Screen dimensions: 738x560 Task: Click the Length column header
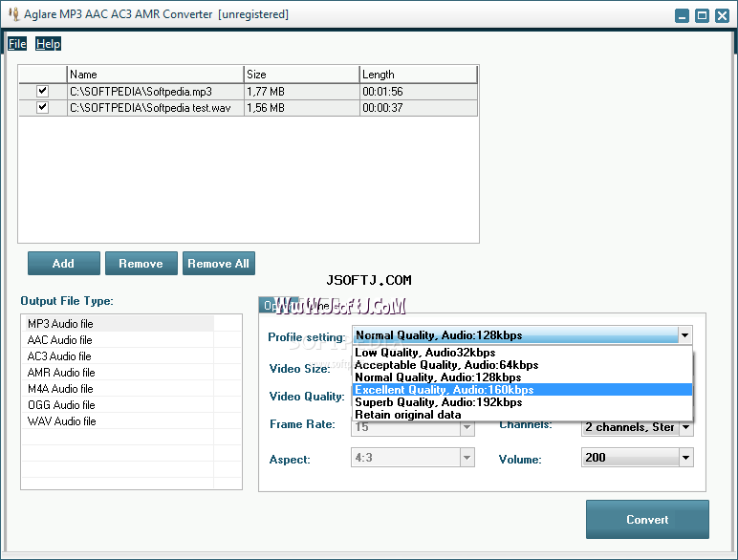click(x=419, y=75)
